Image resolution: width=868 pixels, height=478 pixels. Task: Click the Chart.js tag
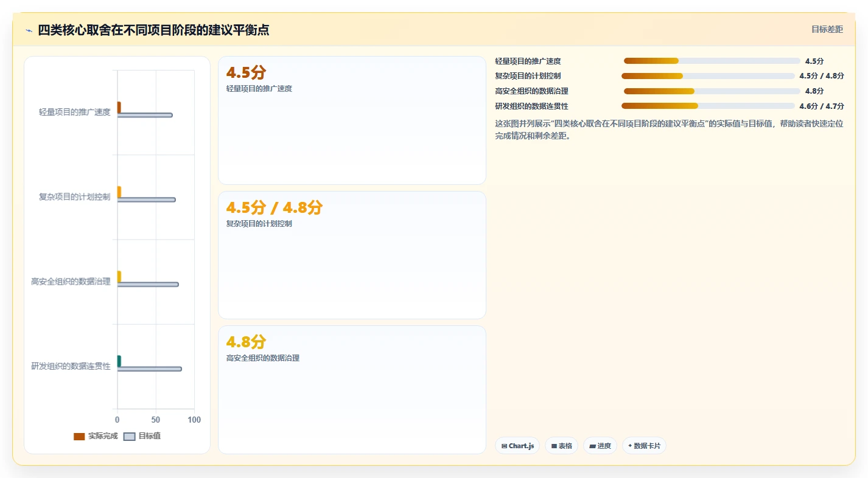(517, 446)
